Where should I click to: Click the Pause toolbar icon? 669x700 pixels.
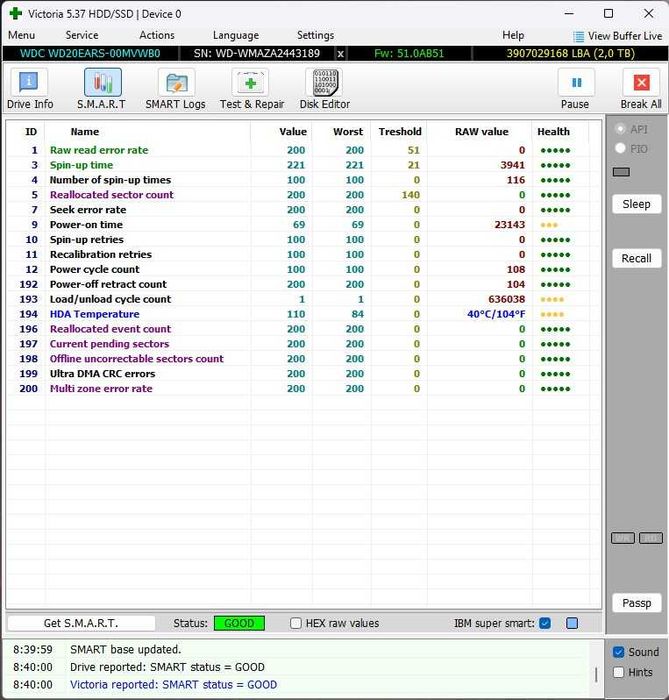tap(576, 83)
